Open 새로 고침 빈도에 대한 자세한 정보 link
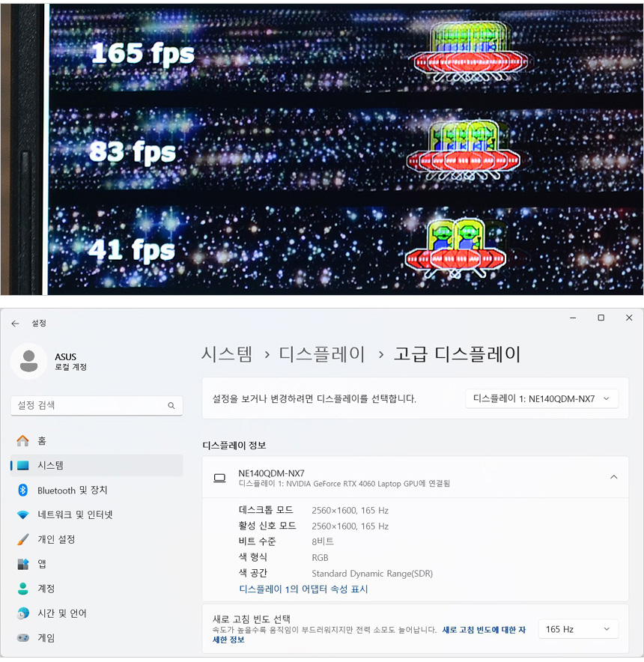 [369, 634]
